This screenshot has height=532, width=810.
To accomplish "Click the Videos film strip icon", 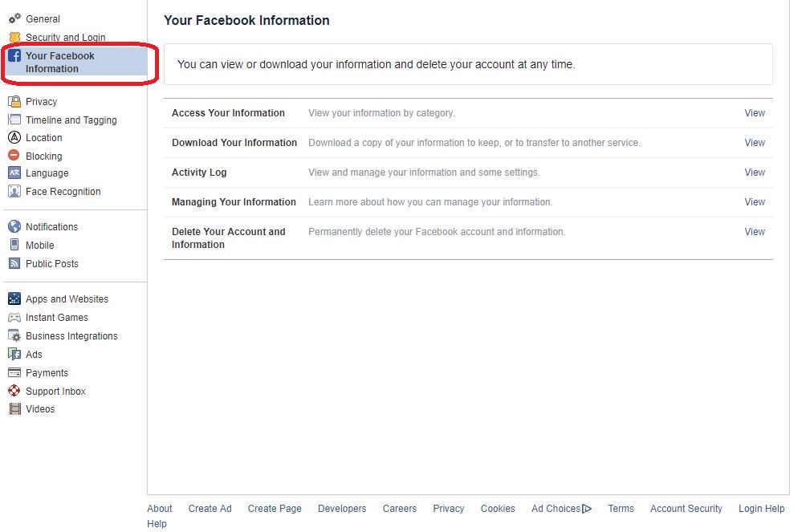I will [14, 409].
